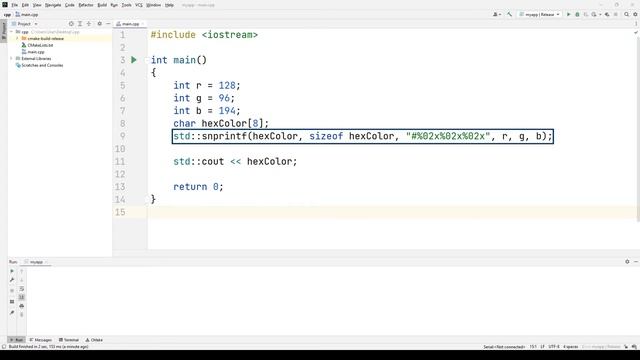
Task: Hide the Run panel with minus icon
Action: [636, 262]
